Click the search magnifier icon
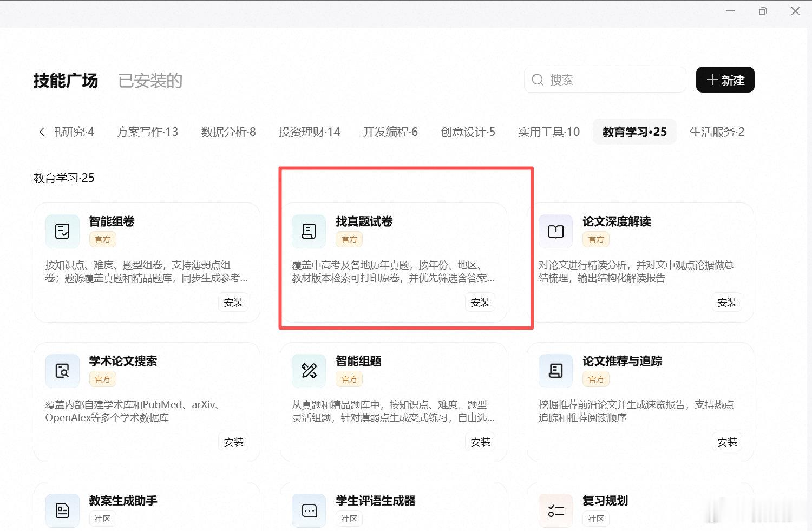Image resolution: width=812 pixels, height=531 pixels. [x=538, y=80]
